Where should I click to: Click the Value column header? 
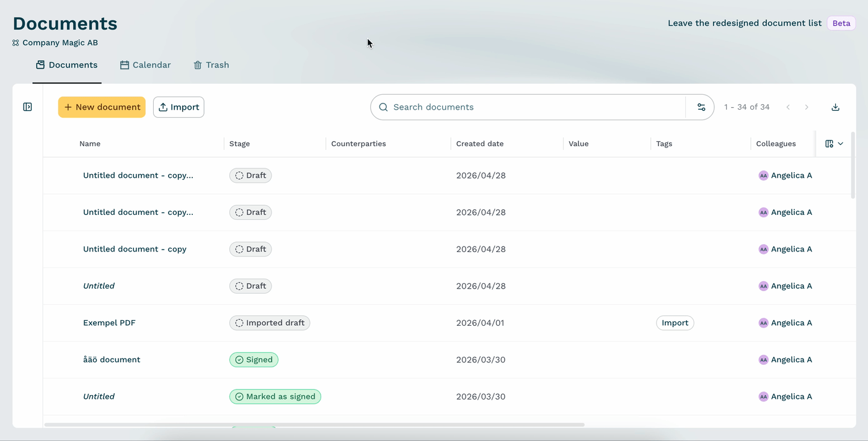pos(578,144)
